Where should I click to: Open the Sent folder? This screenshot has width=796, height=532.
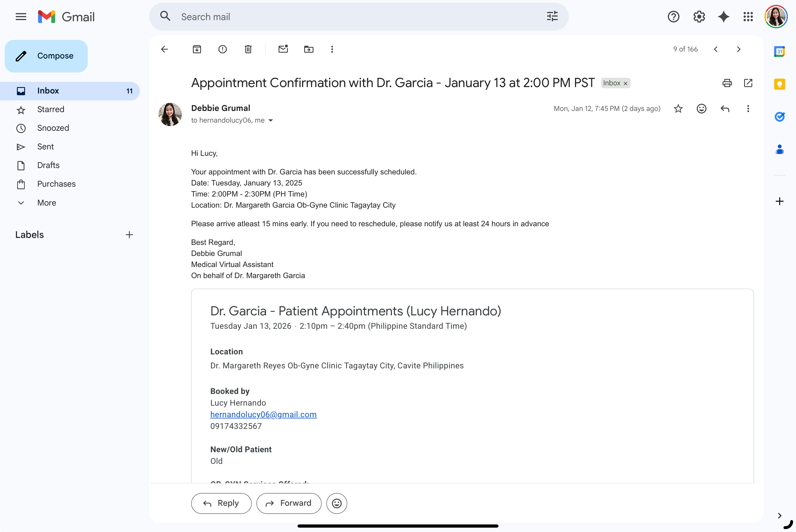(45, 146)
